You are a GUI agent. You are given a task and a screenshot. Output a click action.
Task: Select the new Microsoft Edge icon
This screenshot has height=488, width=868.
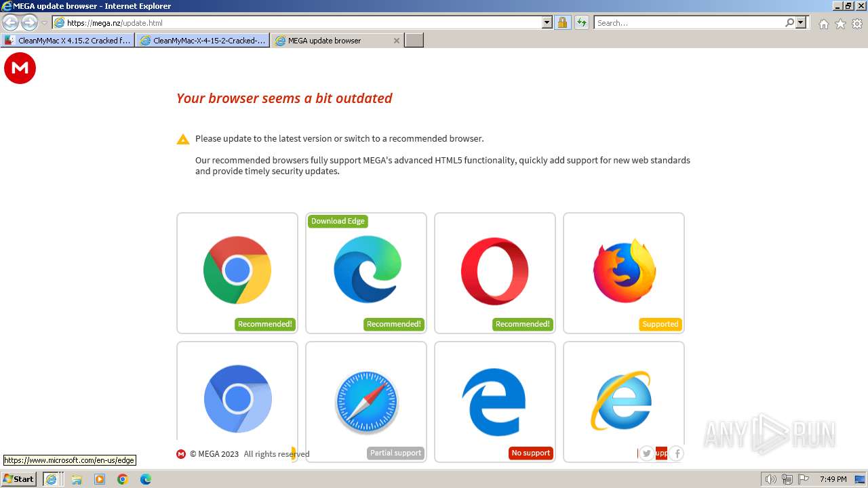click(368, 269)
